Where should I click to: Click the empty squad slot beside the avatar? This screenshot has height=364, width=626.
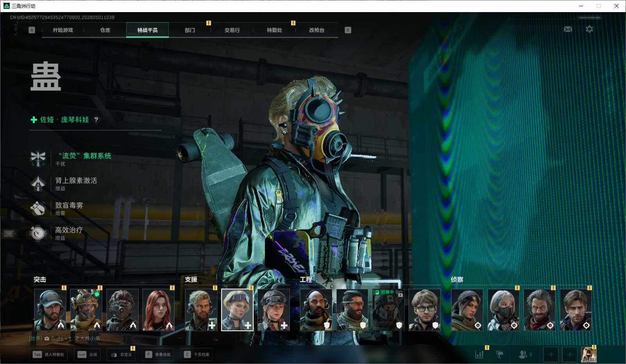pos(570,355)
